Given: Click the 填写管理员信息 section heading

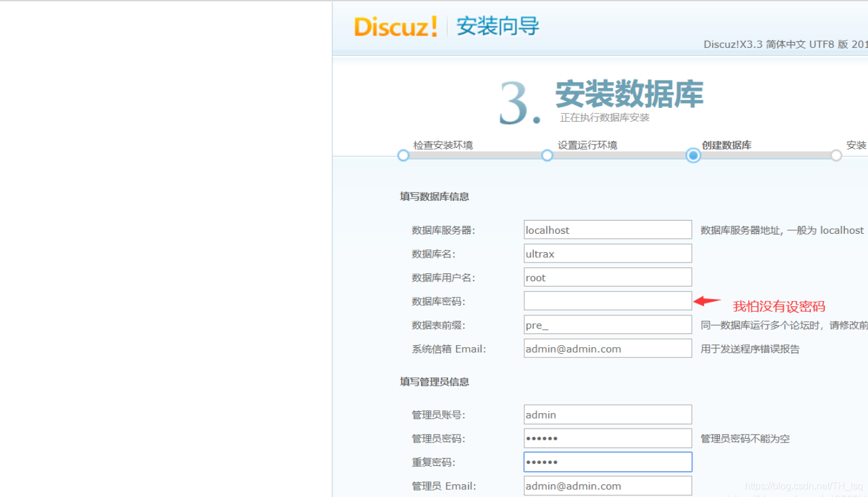Looking at the screenshot, I should (x=435, y=382).
